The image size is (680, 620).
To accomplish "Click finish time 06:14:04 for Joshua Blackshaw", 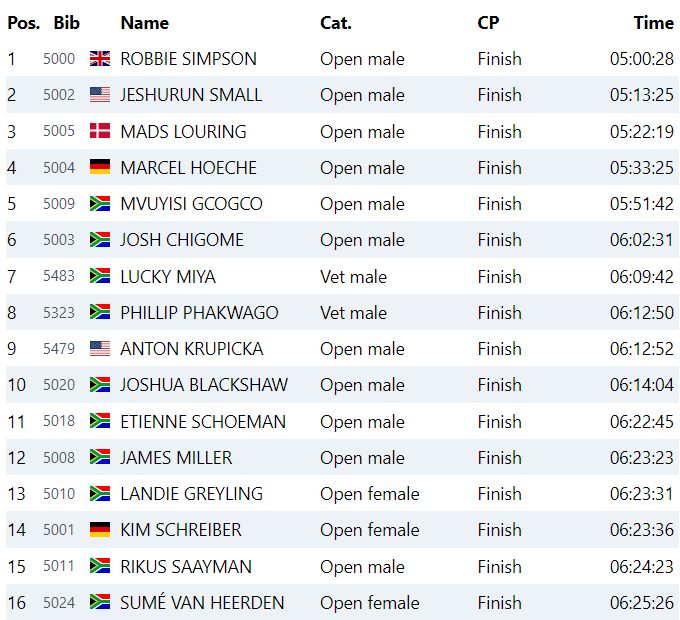I will click(642, 385).
